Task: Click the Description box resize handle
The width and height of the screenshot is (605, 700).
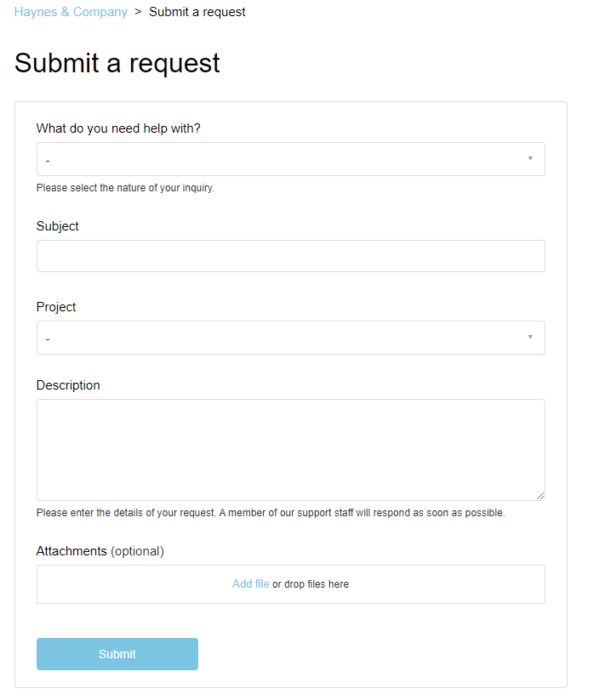Action: (540, 496)
